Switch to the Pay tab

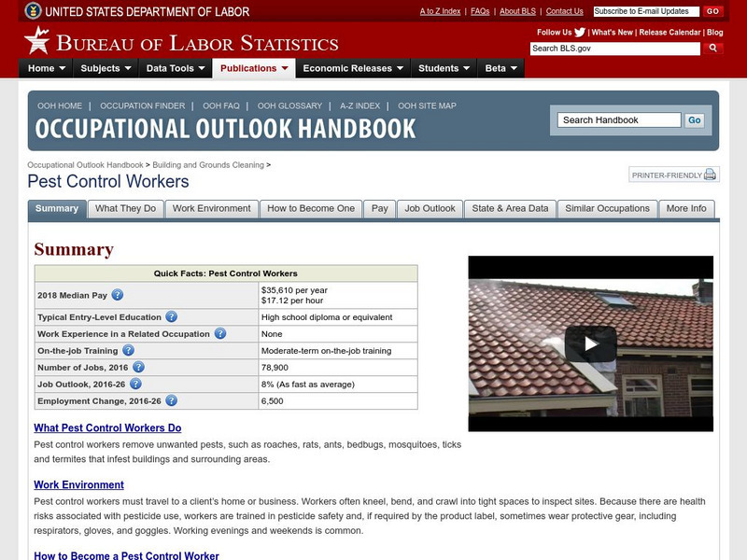(380, 208)
